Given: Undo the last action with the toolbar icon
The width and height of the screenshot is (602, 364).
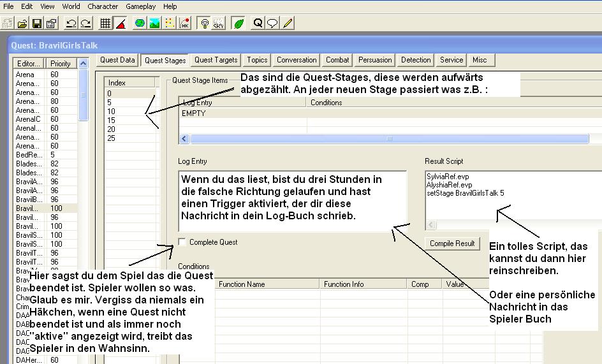Looking at the screenshot, I should click(71, 24).
